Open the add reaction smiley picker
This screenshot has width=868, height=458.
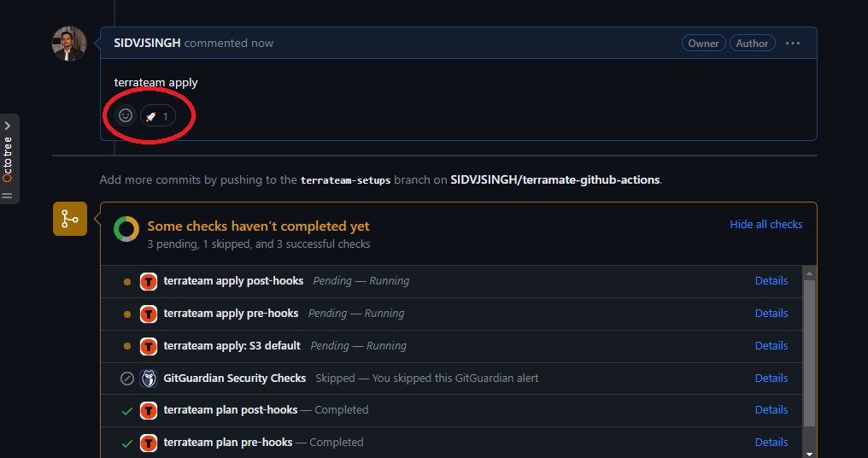coord(126,115)
